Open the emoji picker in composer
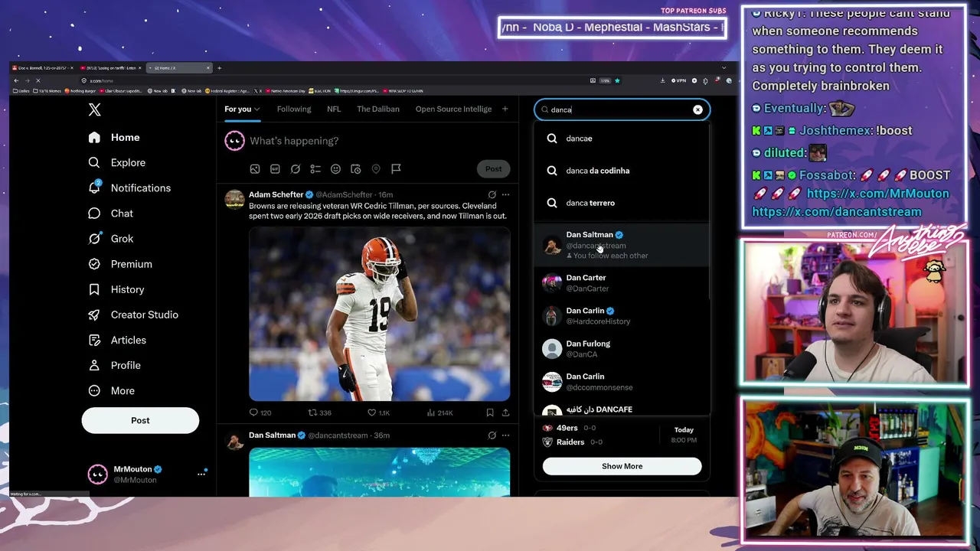 335,169
